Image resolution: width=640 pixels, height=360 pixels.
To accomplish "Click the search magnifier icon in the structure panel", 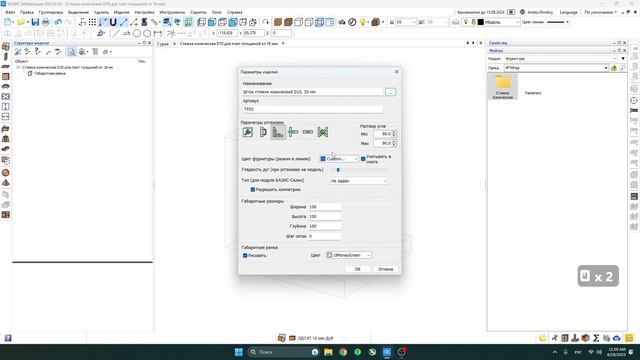I will coord(71,52).
